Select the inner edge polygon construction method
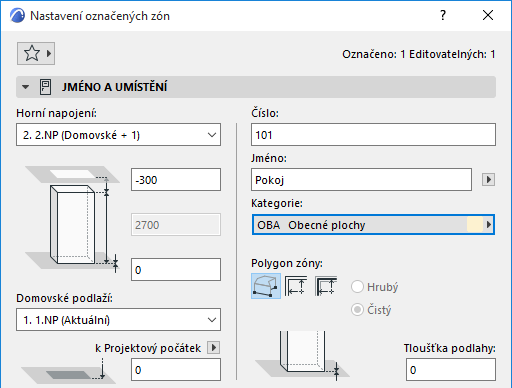 tap(296, 286)
